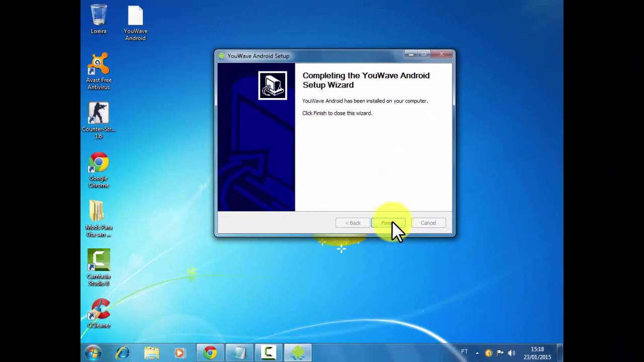Screen dimensions: 644x362
Task: Switch to Chrome in the taskbar
Action: point(210,353)
